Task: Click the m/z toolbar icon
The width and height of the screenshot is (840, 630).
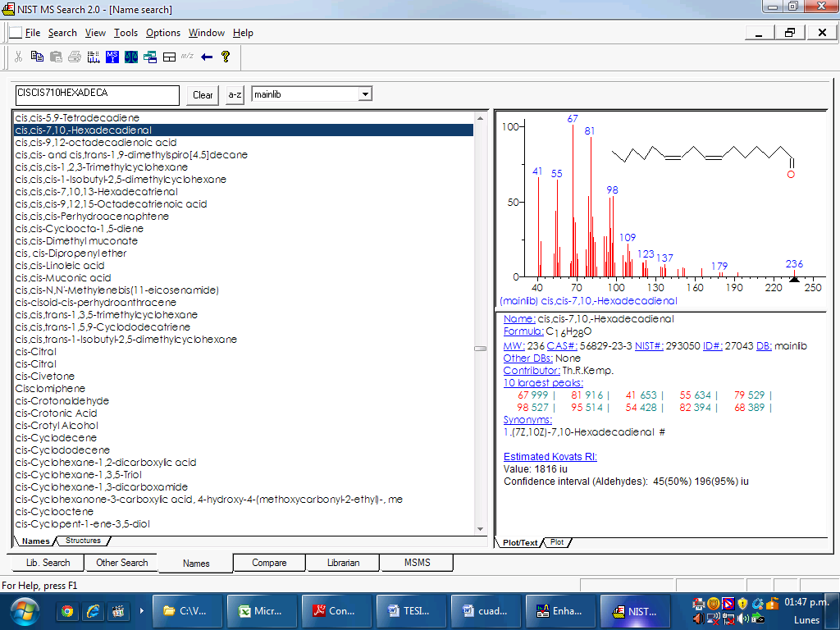Action: click(x=187, y=56)
